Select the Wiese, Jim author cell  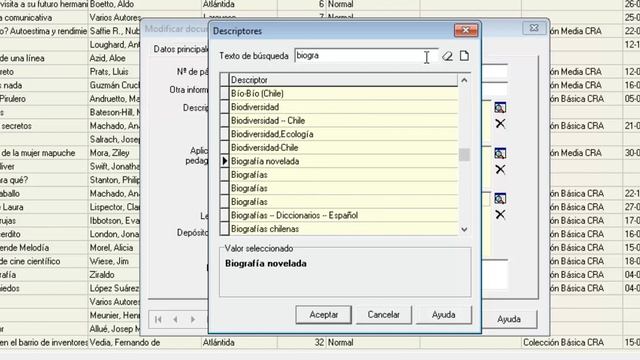click(114, 261)
